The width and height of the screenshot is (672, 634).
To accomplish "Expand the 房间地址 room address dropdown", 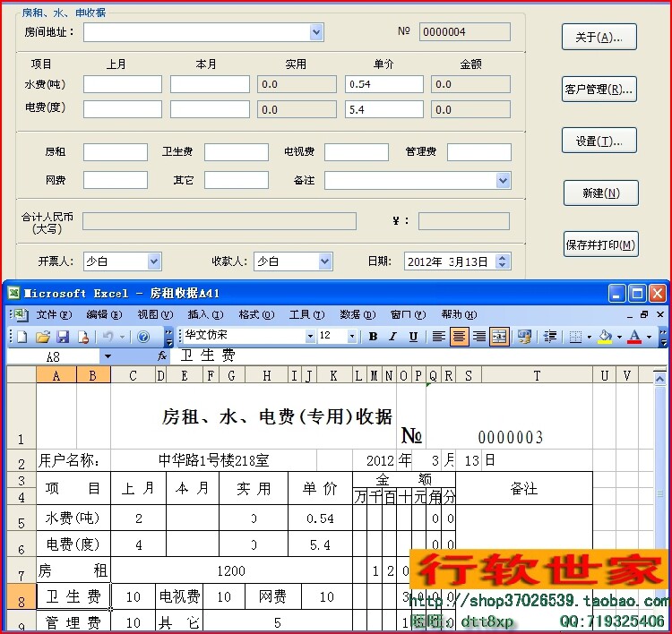I will pos(316,32).
